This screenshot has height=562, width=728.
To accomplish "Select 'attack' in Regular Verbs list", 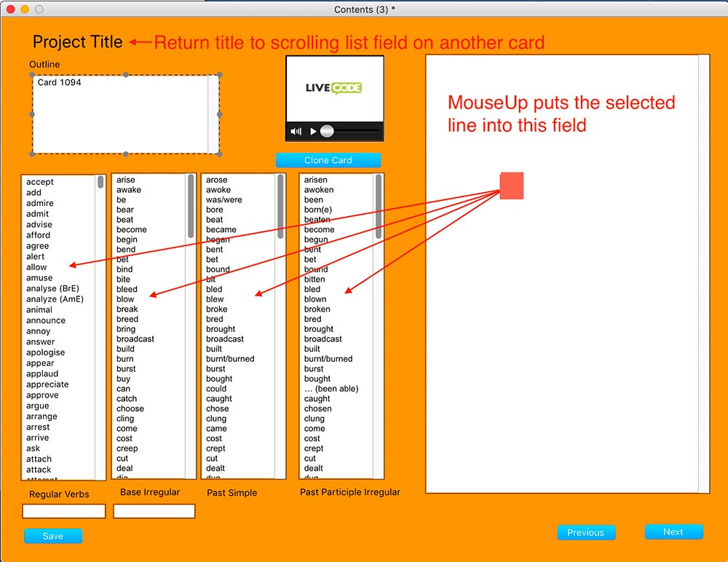I will point(39,470).
